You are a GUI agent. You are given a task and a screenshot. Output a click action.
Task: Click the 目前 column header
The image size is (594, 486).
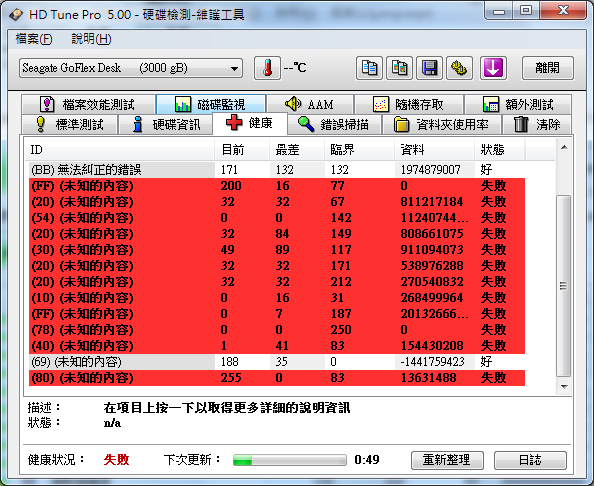[242, 150]
